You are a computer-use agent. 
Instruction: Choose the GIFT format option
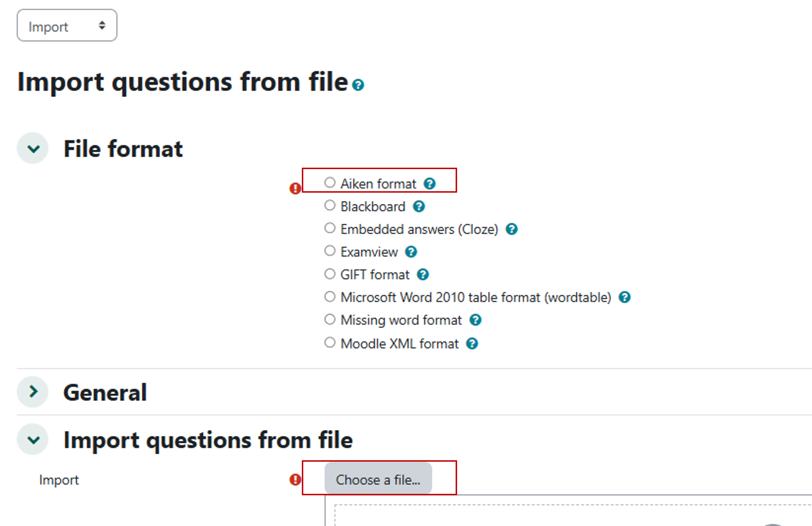(x=330, y=274)
